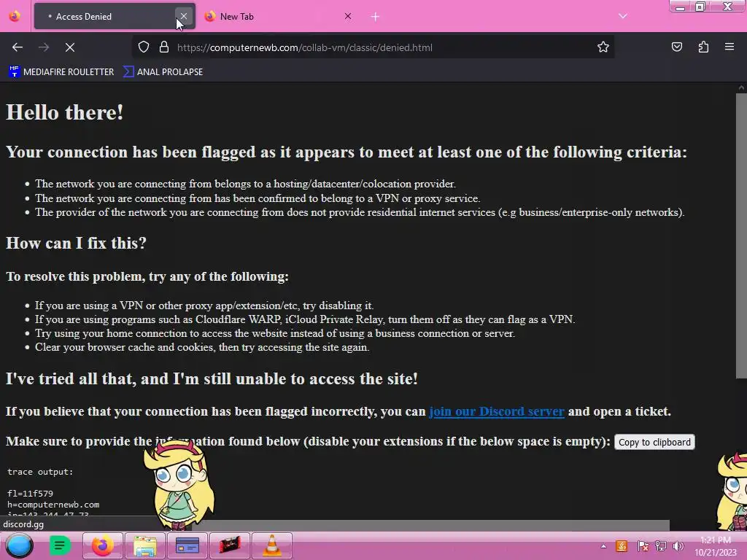Save page to Pocket
The image size is (747, 560).
click(676, 47)
